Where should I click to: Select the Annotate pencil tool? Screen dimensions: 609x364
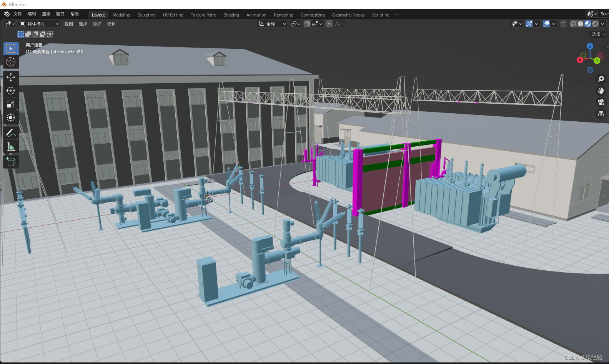pos(11,133)
